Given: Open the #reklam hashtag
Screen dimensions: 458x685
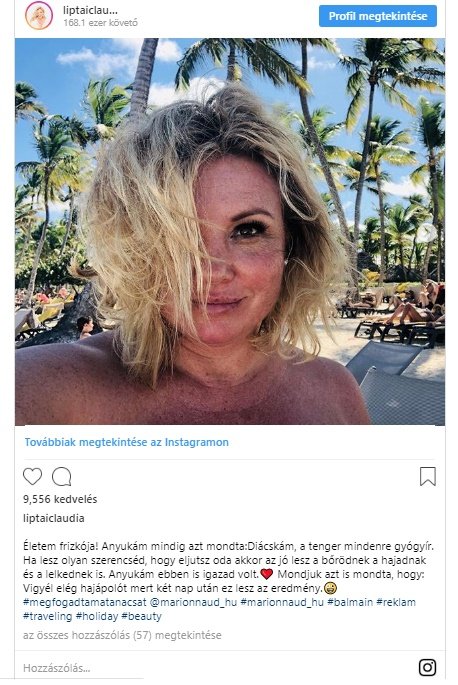Looking at the screenshot, I should pos(396,602).
